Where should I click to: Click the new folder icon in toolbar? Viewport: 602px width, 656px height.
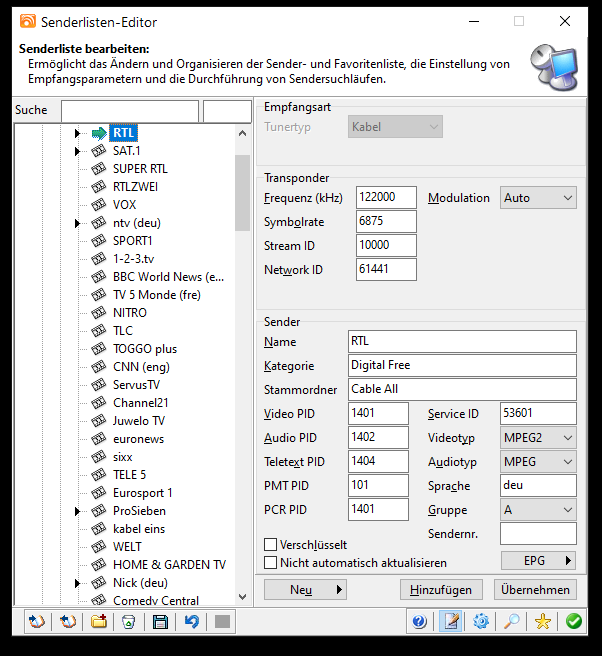coord(99,622)
